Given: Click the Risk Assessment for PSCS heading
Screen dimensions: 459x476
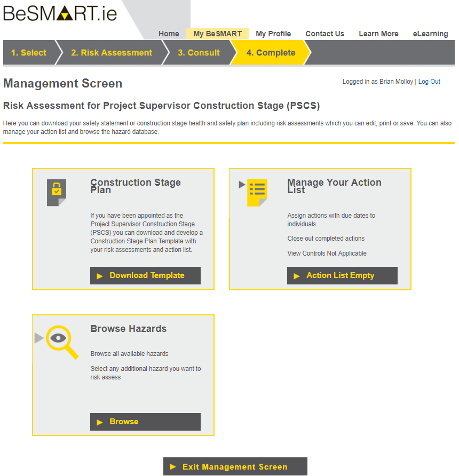Looking at the screenshot, I should click(x=161, y=106).
